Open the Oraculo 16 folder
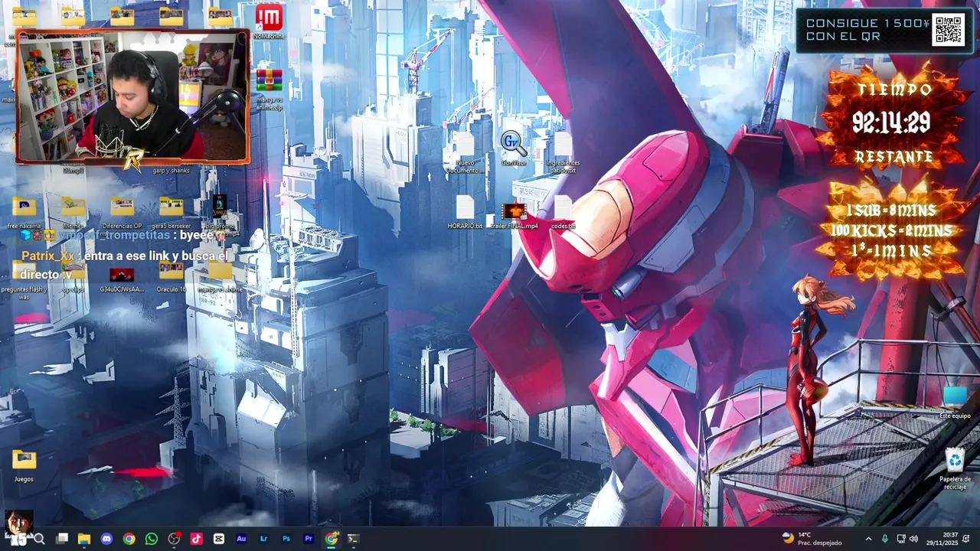Viewport: 980px width, 551px height. 171,277
